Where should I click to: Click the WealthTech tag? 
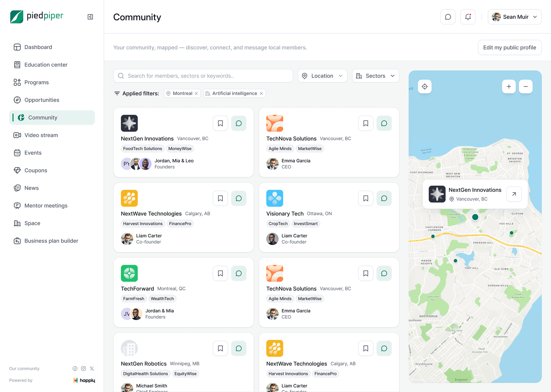(x=162, y=299)
